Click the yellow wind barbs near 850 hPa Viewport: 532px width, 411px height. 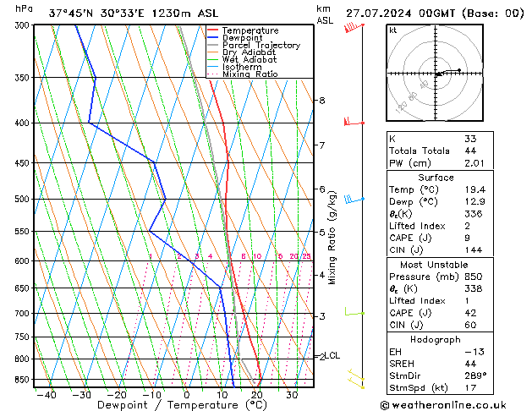click(x=356, y=378)
